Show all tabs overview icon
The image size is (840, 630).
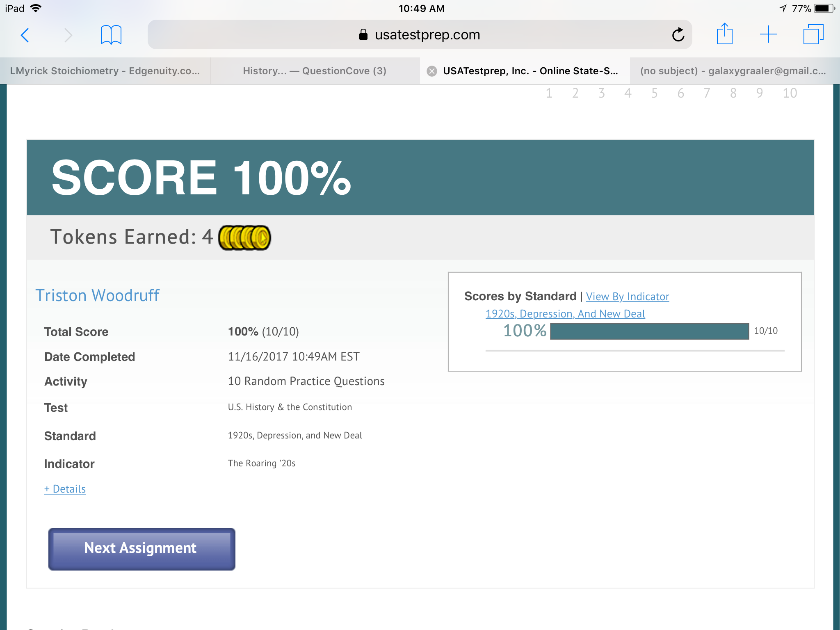(x=813, y=34)
